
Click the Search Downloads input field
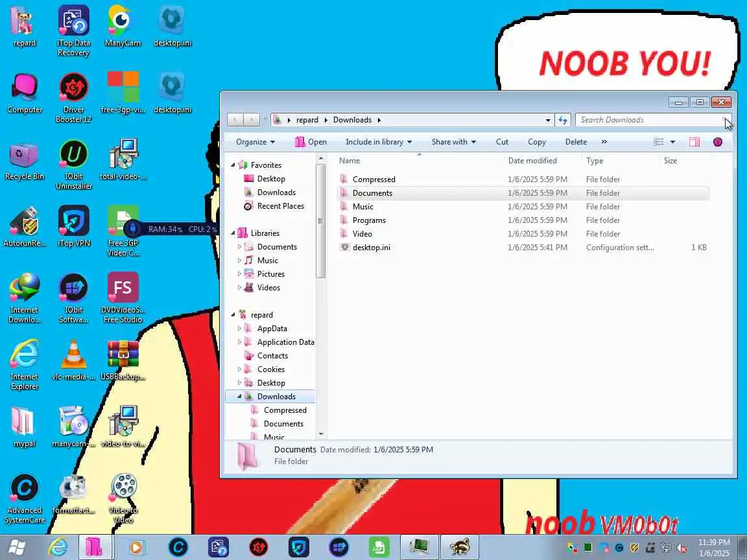652,120
